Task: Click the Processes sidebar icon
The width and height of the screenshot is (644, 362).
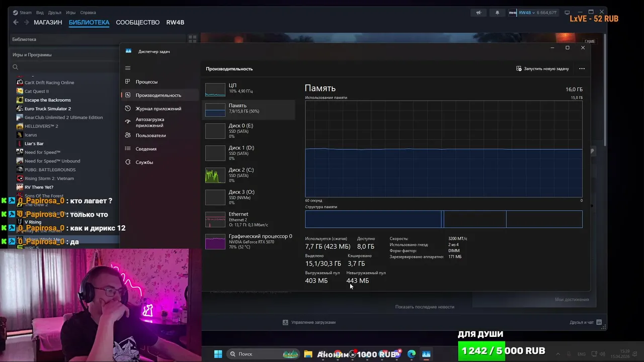Action: [128, 81]
